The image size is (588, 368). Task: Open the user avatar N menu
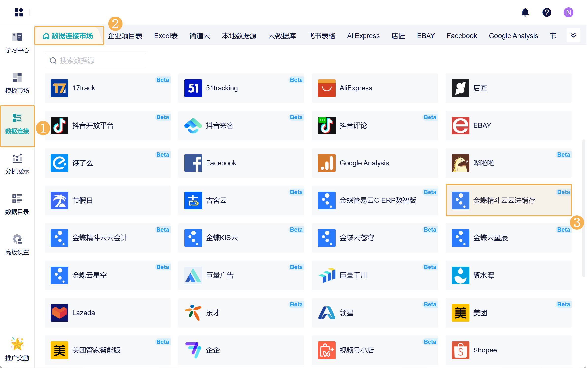[x=568, y=12]
